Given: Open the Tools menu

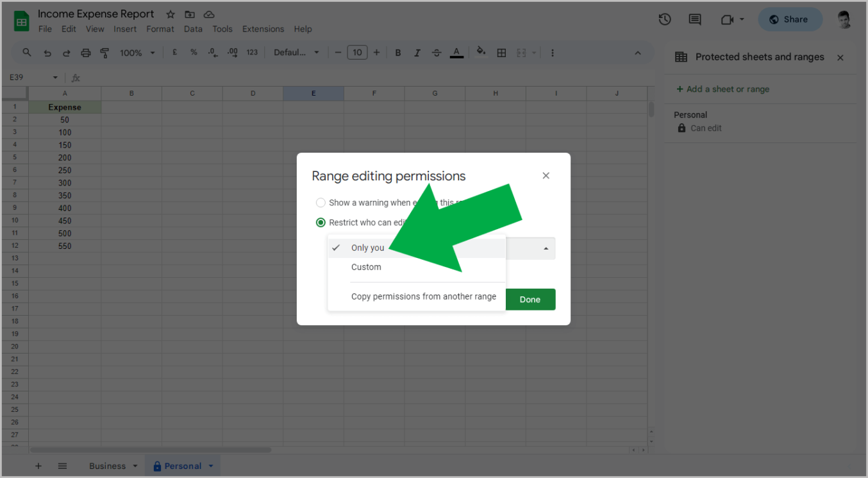Looking at the screenshot, I should pos(222,29).
